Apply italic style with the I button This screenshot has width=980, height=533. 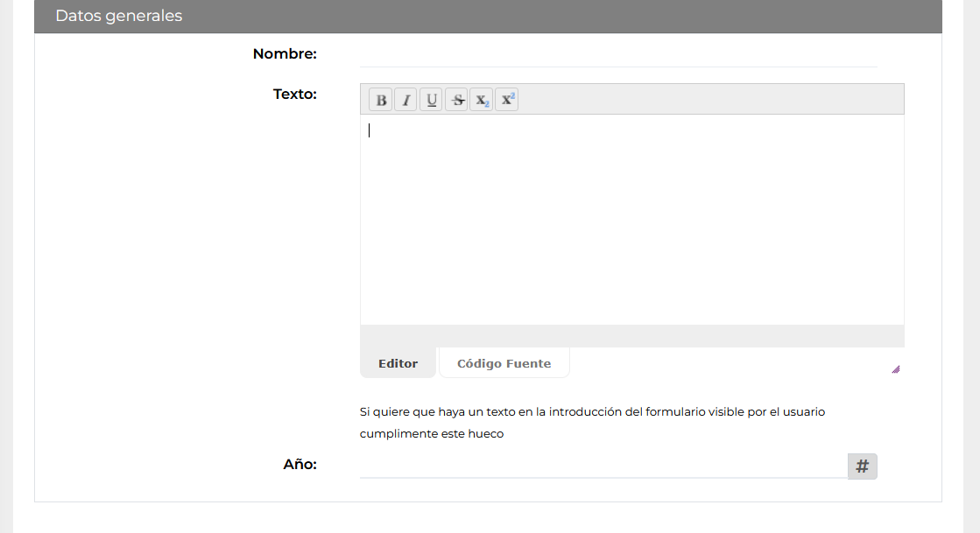click(x=405, y=100)
